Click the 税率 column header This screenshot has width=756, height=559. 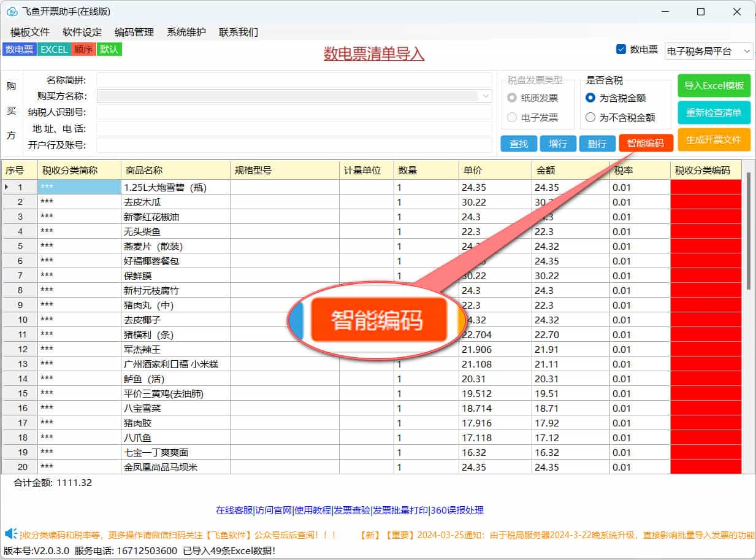[640, 170]
